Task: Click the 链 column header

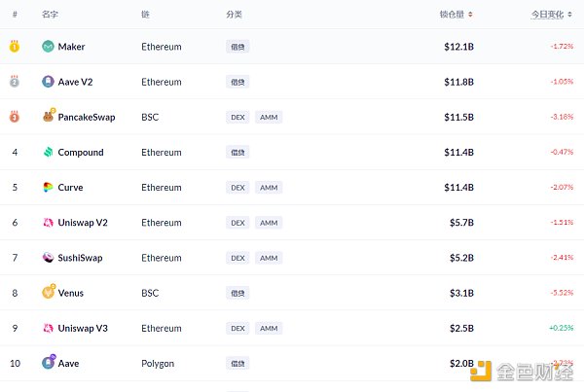Action: point(145,15)
